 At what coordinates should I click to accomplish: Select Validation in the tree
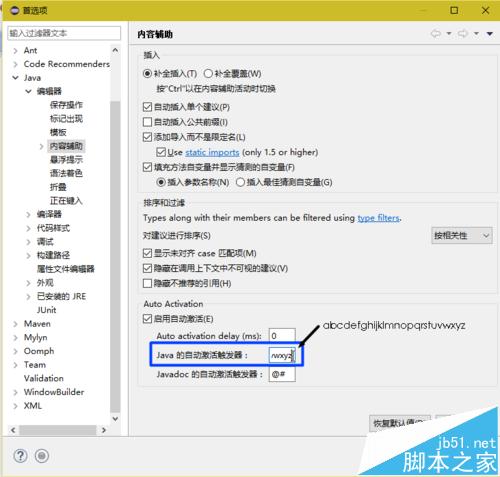coord(44,378)
